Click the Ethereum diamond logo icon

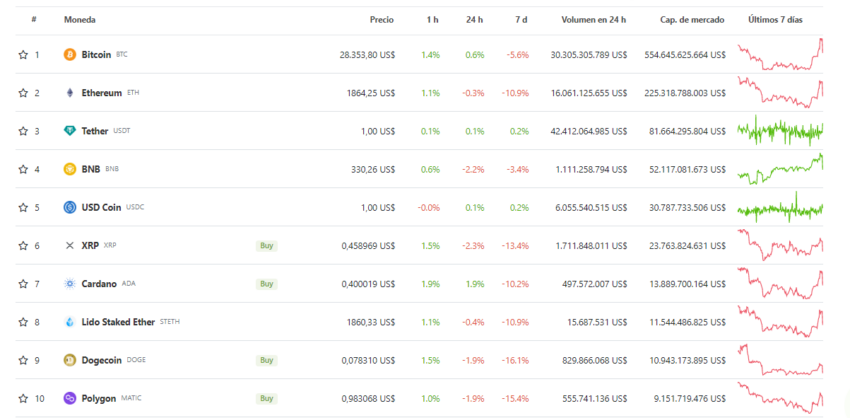click(x=70, y=93)
